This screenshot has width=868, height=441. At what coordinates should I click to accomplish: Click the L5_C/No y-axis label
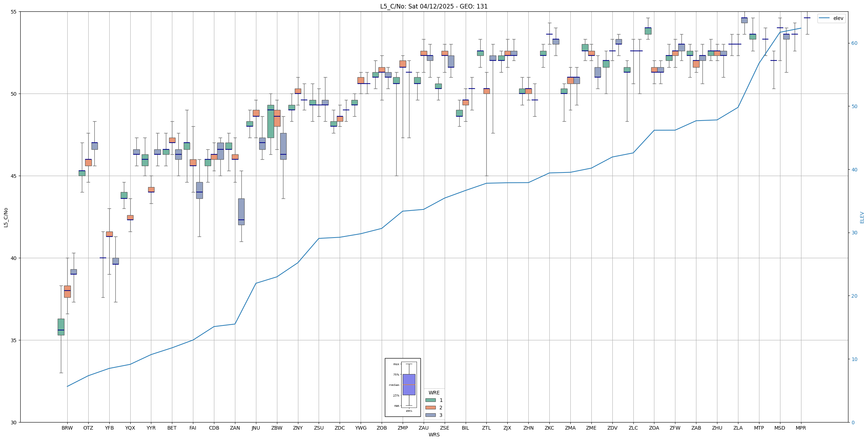click(6, 217)
